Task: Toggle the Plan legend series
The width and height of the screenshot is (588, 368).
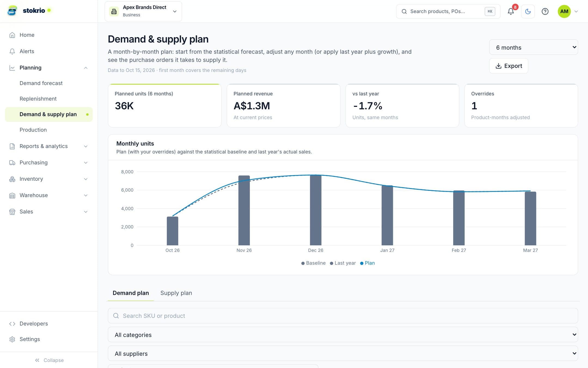Action: tap(367, 263)
